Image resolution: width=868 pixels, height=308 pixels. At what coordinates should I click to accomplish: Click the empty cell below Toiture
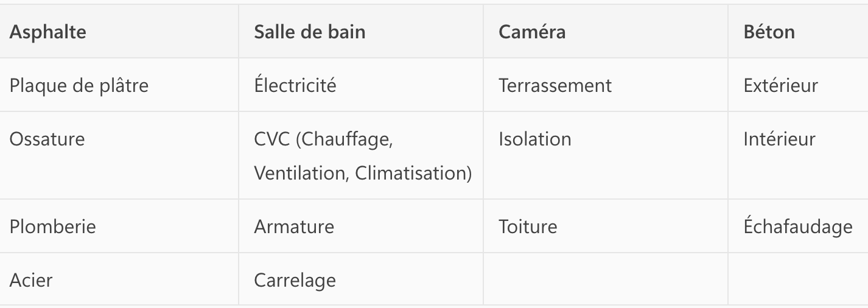605,279
